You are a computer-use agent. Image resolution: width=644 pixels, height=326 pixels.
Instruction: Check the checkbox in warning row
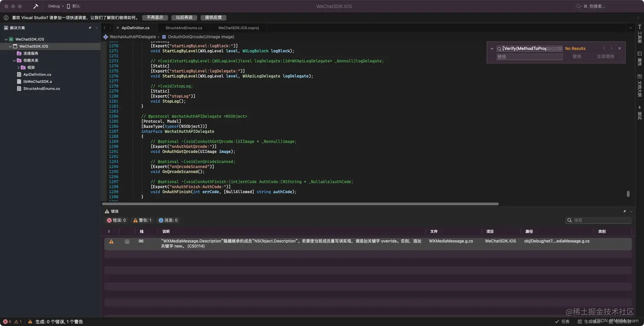coord(127,242)
